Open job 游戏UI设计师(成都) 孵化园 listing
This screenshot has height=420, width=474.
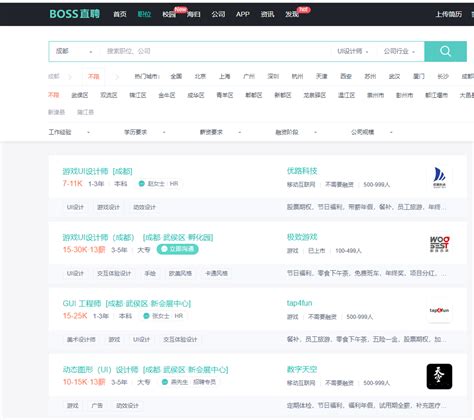(x=138, y=237)
